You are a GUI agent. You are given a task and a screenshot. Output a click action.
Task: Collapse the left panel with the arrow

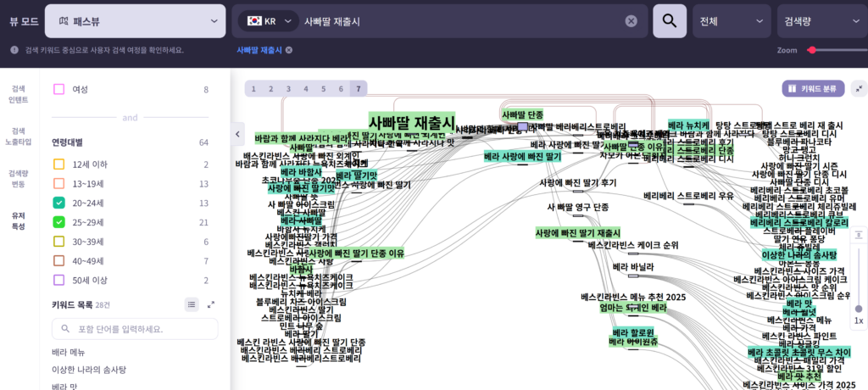tap(237, 133)
